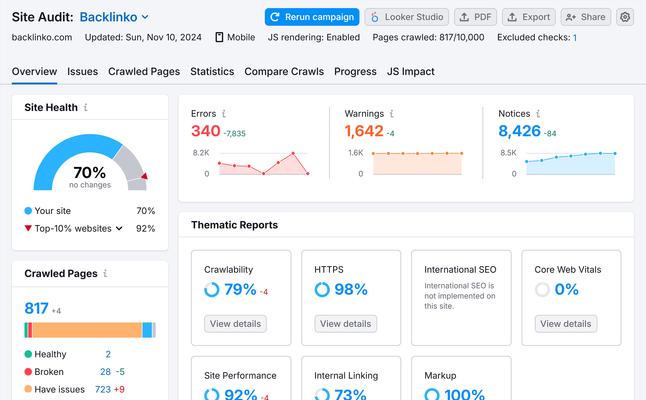The width and height of the screenshot is (646, 400).
Task: Click the 'Pages crawled: 817/10,000' text
Action: (x=428, y=37)
